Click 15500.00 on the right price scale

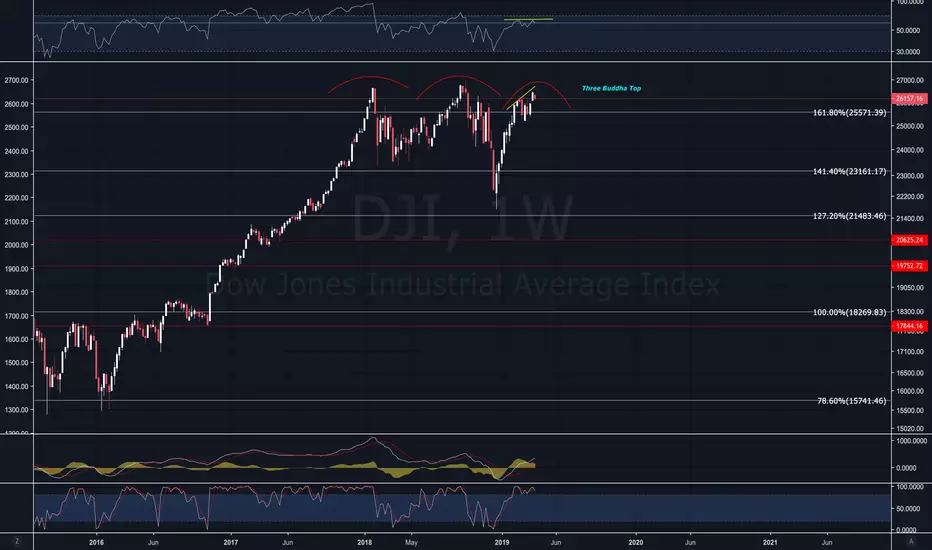click(x=909, y=411)
